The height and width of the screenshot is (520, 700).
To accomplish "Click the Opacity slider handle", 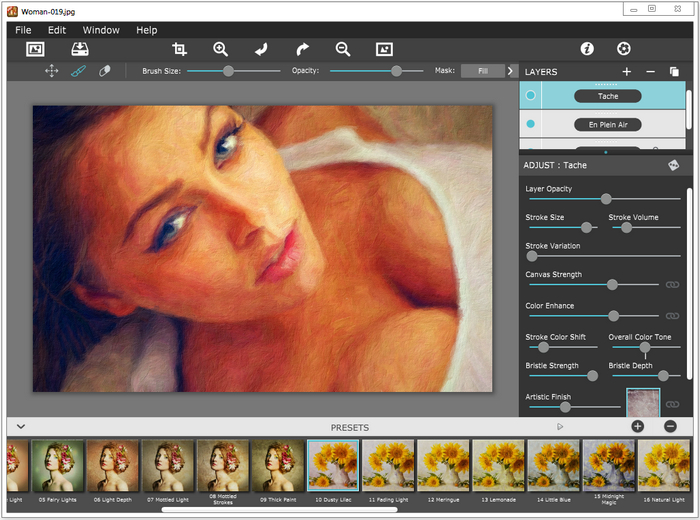I will (396, 71).
